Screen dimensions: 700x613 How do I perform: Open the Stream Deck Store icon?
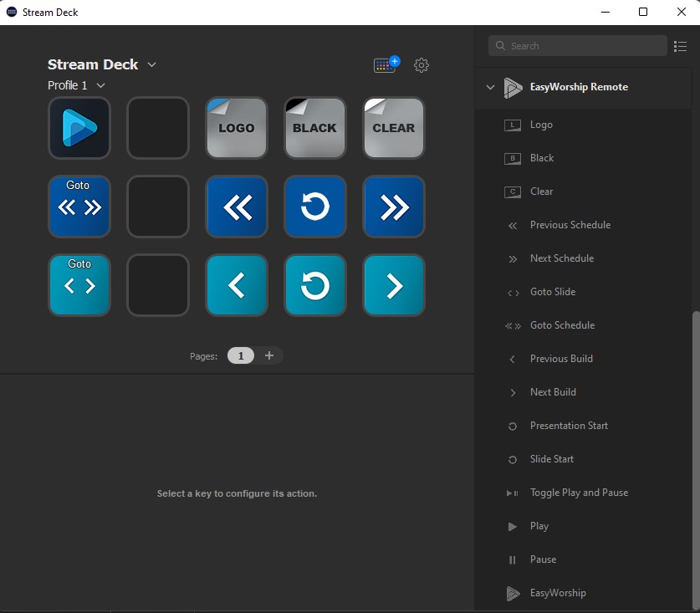pos(386,64)
